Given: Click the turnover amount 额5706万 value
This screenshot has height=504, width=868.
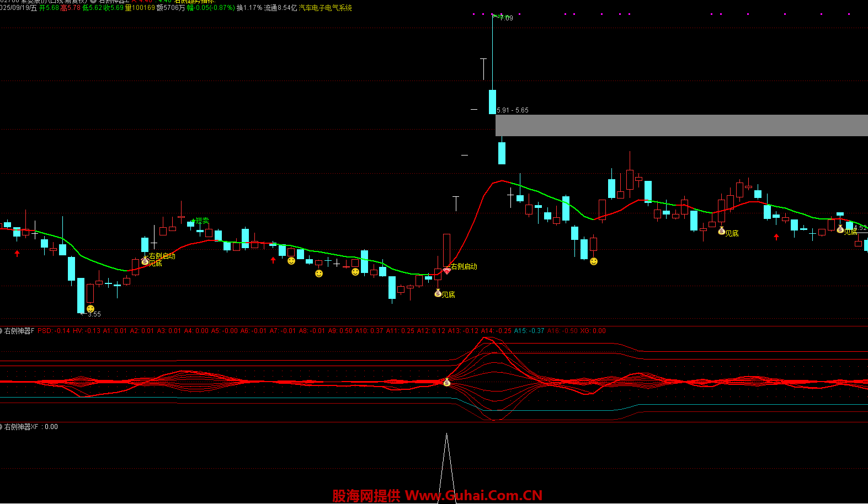Looking at the screenshot, I should (x=171, y=8).
